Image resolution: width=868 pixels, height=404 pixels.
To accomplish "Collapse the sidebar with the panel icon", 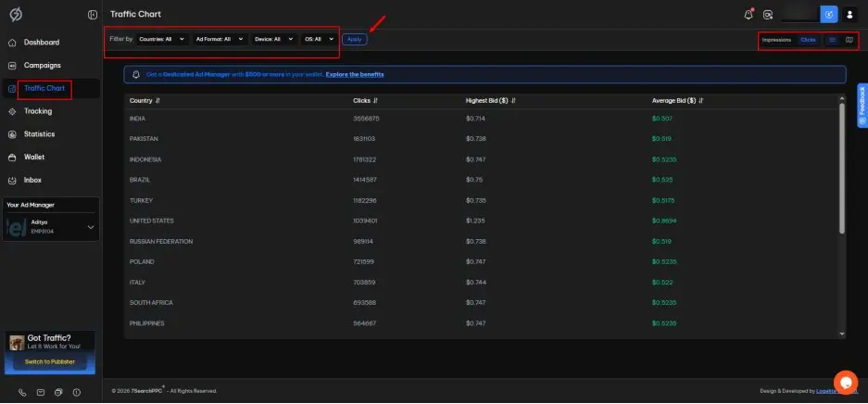I will pyautogui.click(x=93, y=15).
